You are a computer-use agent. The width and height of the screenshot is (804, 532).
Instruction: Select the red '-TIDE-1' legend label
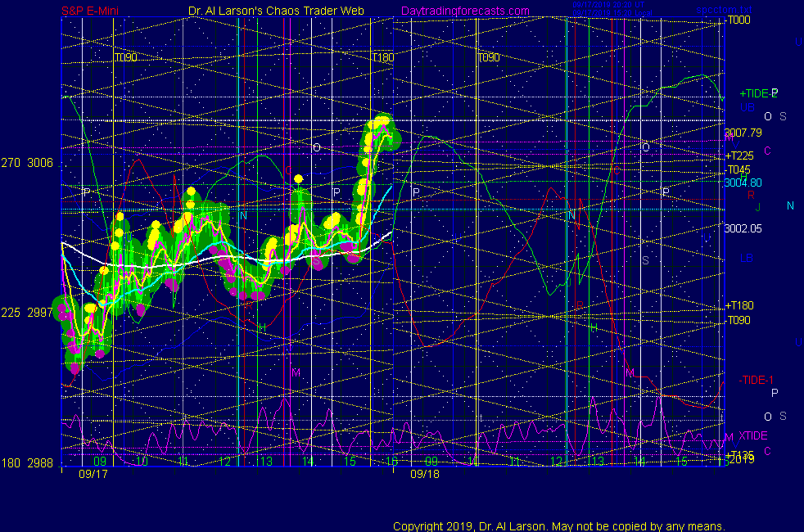756,380
